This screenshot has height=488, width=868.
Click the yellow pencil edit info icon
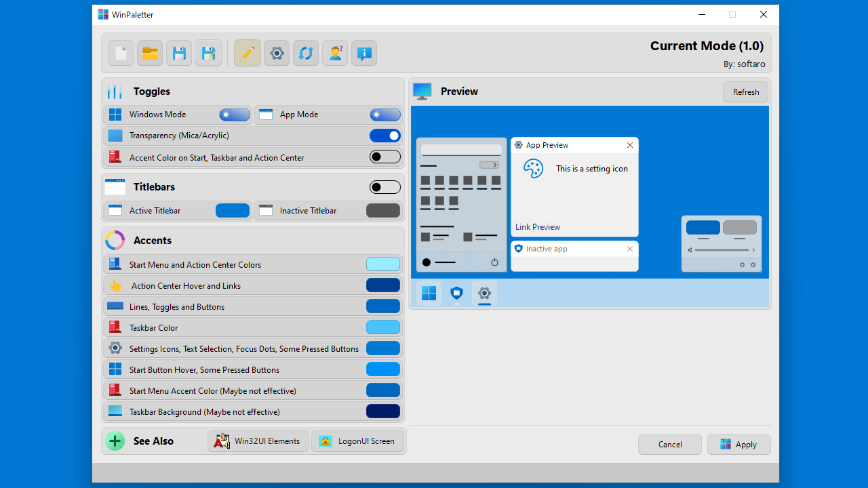pyautogui.click(x=248, y=53)
